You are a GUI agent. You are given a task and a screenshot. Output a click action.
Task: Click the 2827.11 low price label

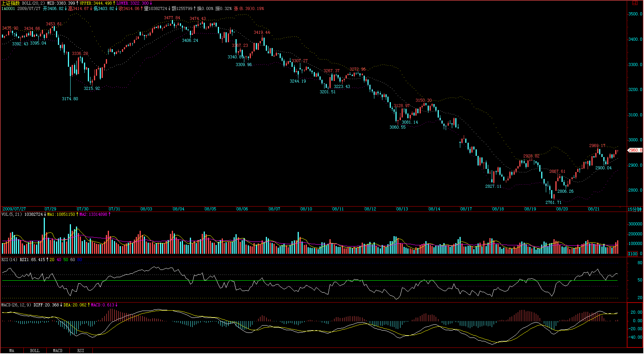coord(493,187)
